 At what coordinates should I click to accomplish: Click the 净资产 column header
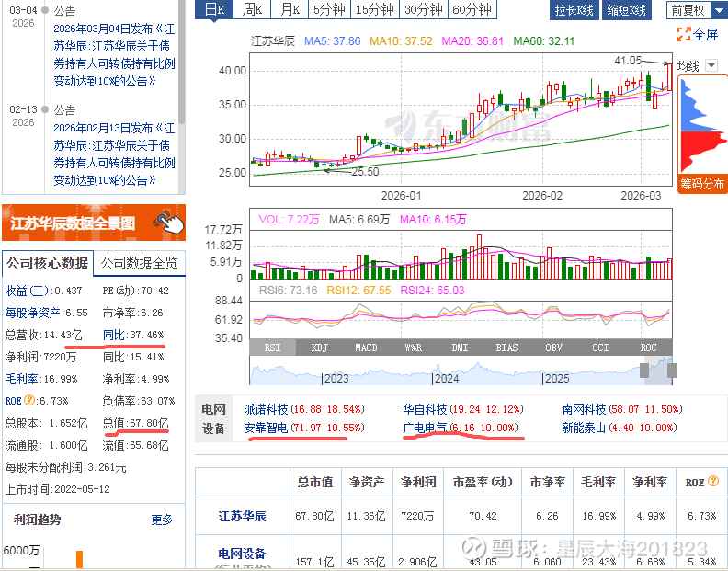coord(367,482)
